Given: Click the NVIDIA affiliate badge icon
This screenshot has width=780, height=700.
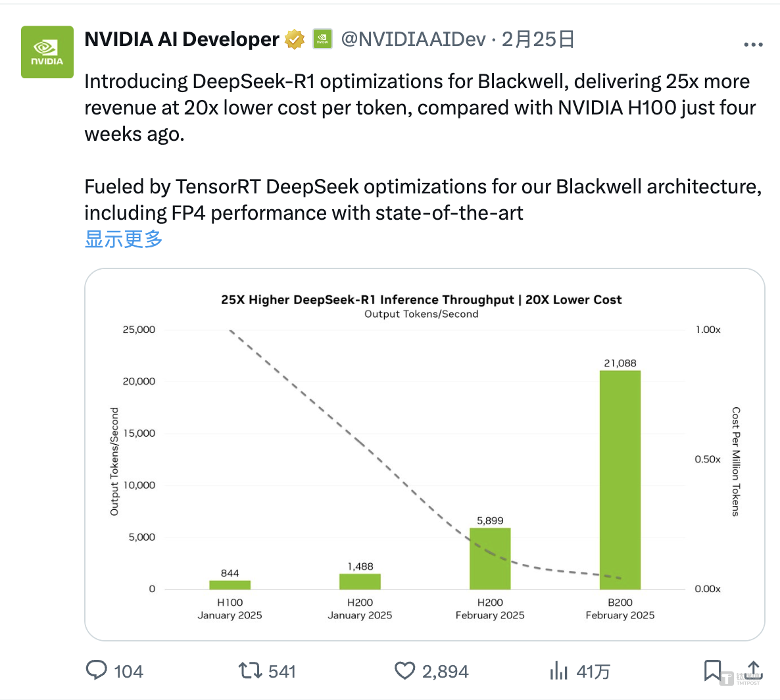Looking at the screenshot, I should click(322, 39).
